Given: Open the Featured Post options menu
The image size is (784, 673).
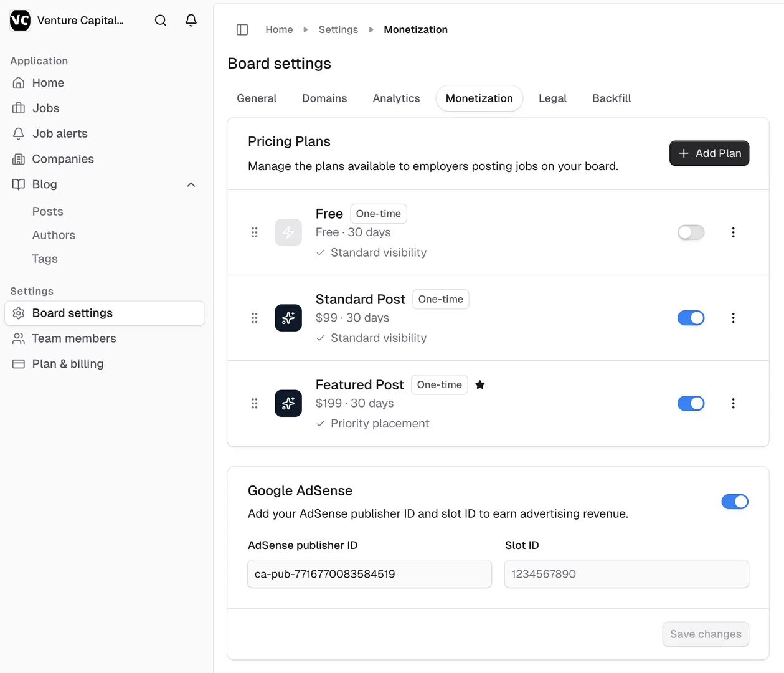Looking at the screenshot, I should (733, 403).
